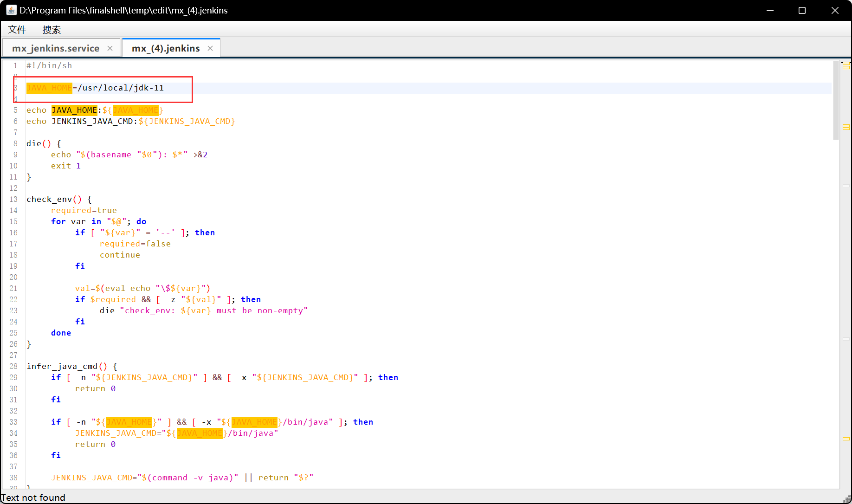This screenshot has height=504, width=852.
Task: Click the window resize grip in bottom-right corner
Action: 846,499
